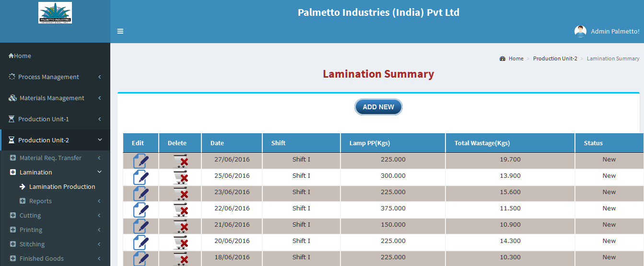Screen dimensions: 644x266
Task: Click the 13.900 wastage value
Action: 510,175
